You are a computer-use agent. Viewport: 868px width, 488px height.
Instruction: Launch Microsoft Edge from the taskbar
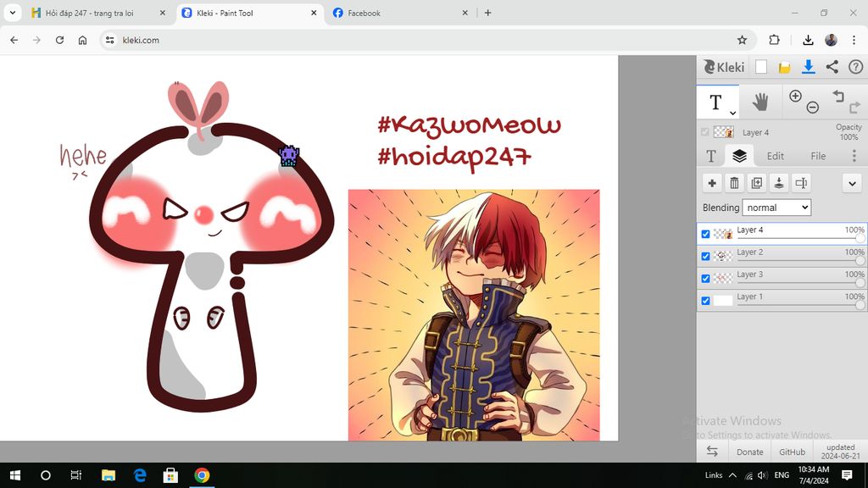(140, 475)
